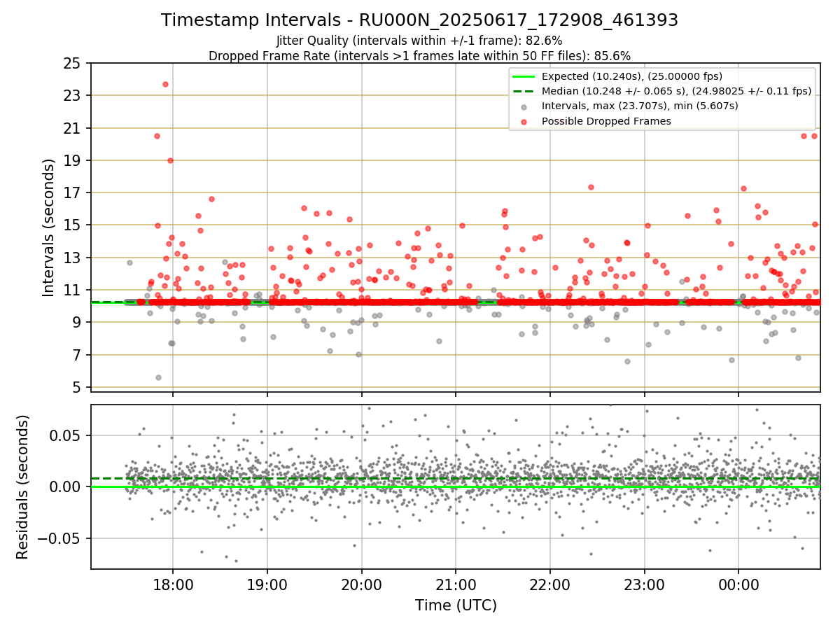840x630 pixels.
Task: Select legend entry 'Expected (10.240s), (25.00000 fps)'
Action: click(x=632, y=76)
